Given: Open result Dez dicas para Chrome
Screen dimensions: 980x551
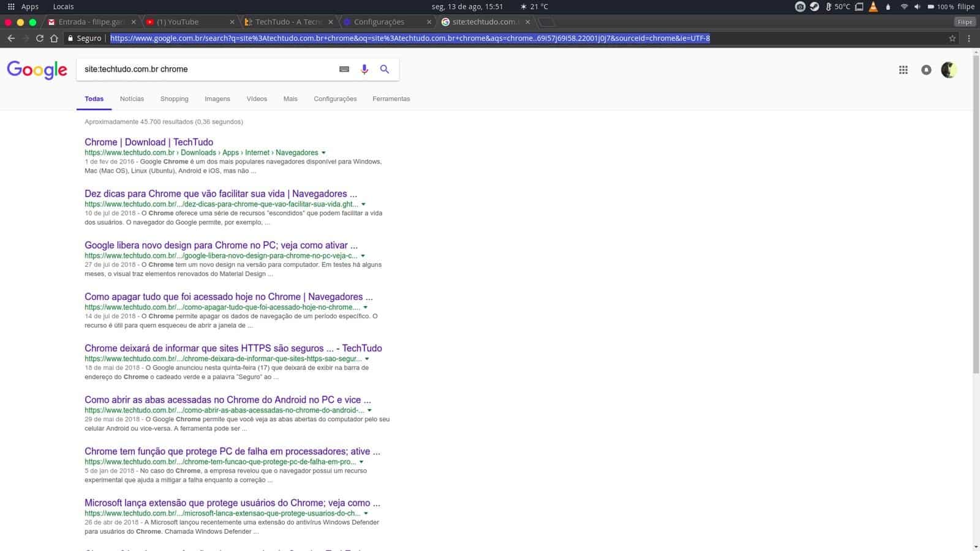Looking at the screenshot, I should tap(221, 193).
